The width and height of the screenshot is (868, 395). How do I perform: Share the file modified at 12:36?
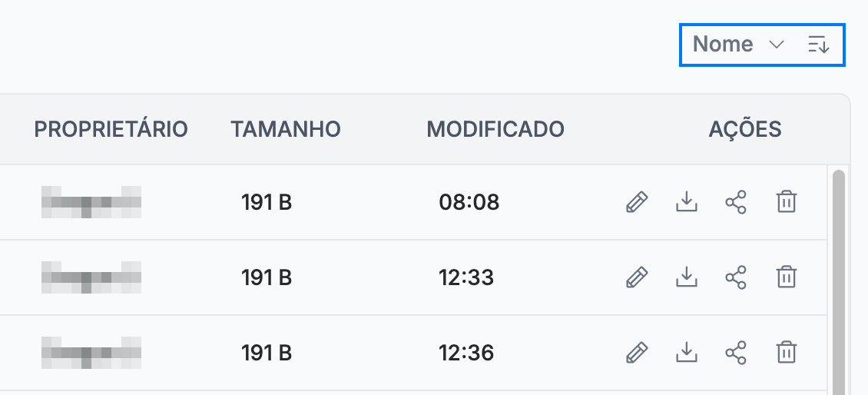pos(736,352)
